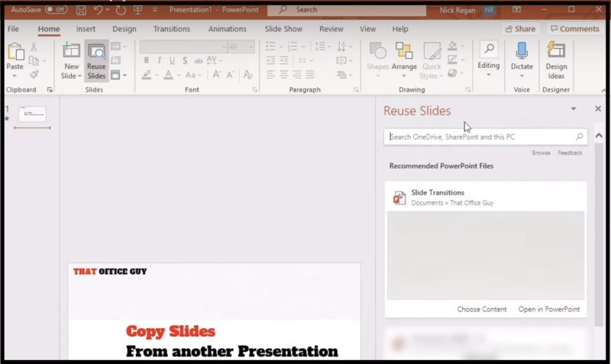The width and height of the screenshot is (611, 364).
Task: Select the Format Painter brush icon
Action: [34, 74]
